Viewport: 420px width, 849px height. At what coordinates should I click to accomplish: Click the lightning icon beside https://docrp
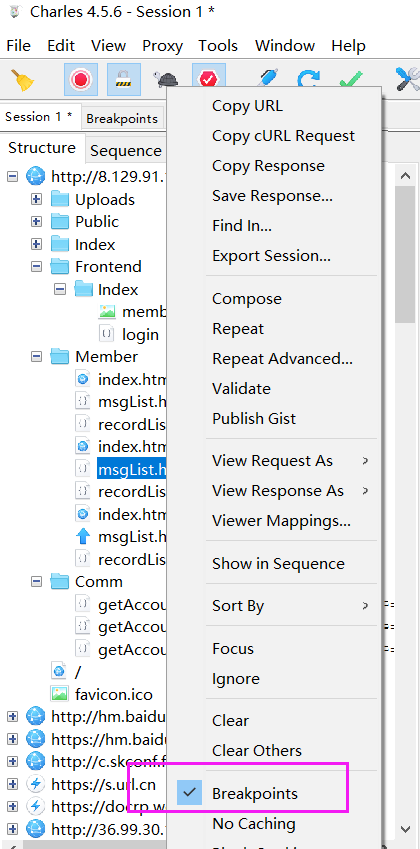click(x=36, y=806)
